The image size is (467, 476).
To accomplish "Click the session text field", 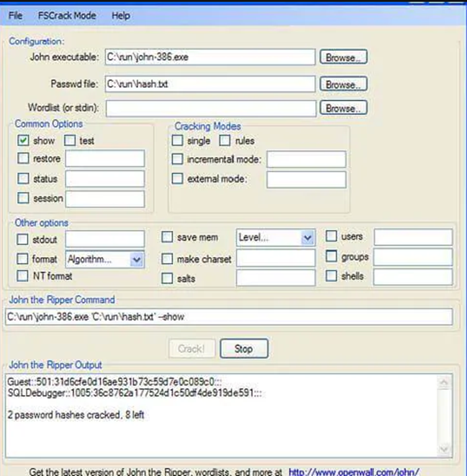I will pyautogui.click(x=105, y=199).
